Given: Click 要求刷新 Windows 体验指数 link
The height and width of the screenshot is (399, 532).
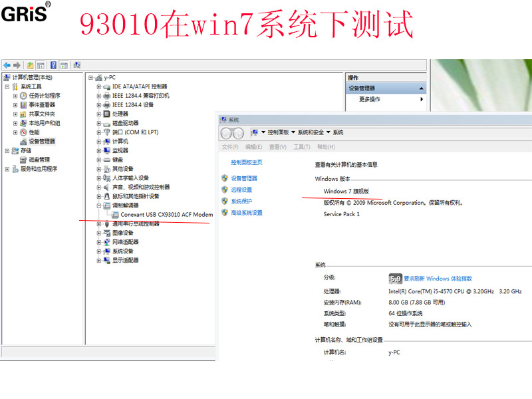Looking at the screenshot, I should pos(438,279).
